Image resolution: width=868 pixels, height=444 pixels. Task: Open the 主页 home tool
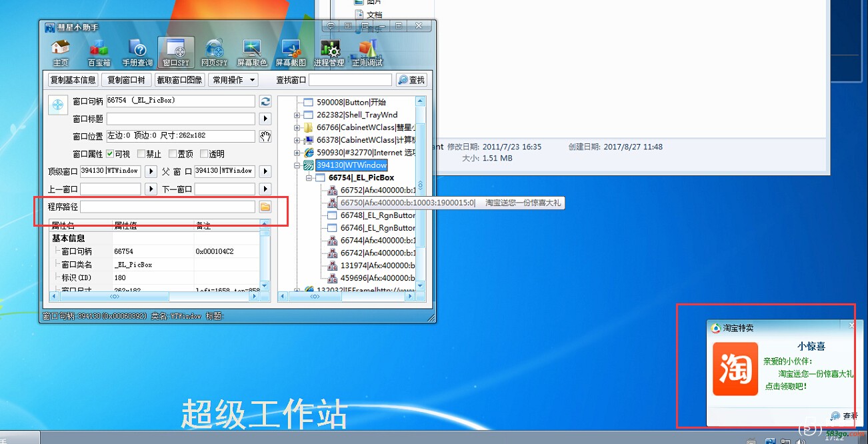[61, 53]
